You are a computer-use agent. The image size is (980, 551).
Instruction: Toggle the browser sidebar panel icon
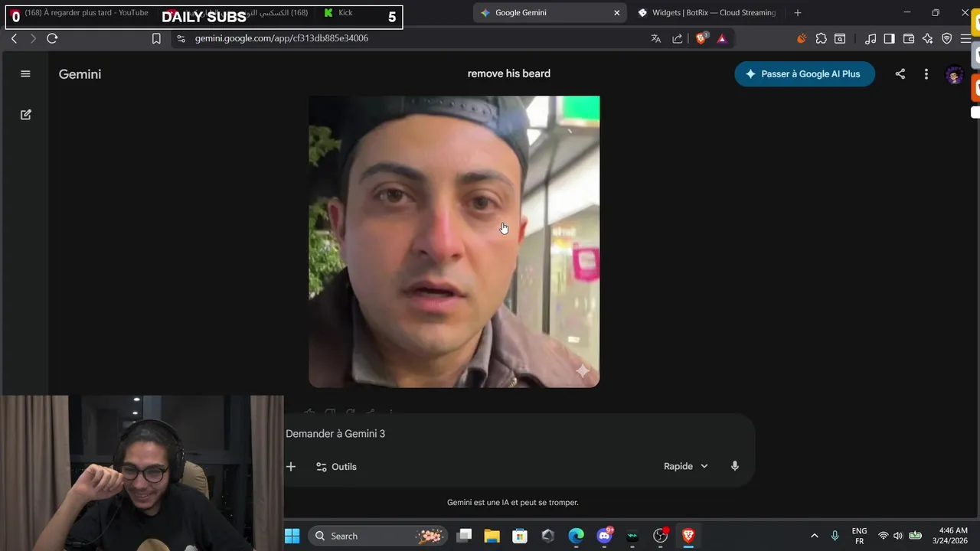889,38
